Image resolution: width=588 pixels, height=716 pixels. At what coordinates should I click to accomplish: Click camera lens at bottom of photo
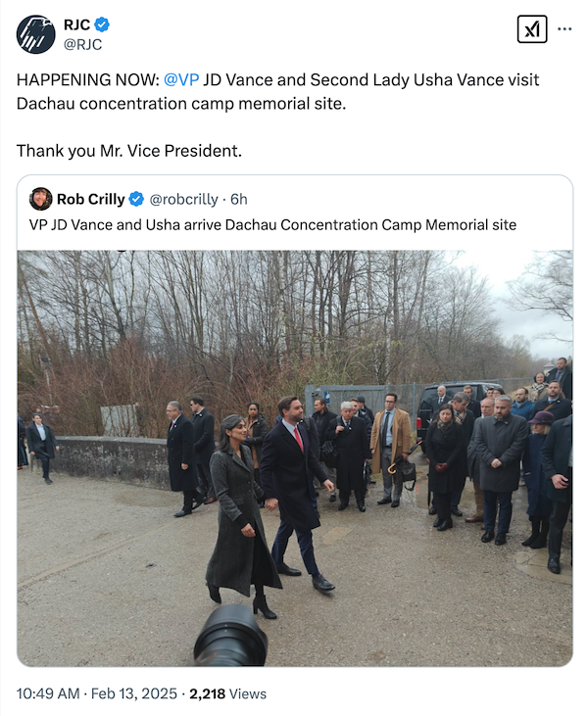(230, 635)
